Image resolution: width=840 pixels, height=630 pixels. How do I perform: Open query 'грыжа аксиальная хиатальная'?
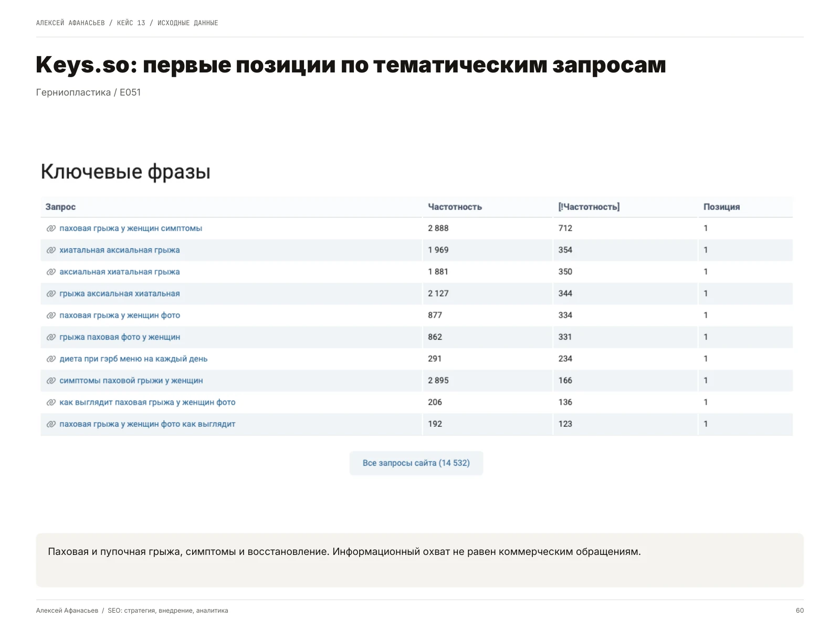(120, 293)
